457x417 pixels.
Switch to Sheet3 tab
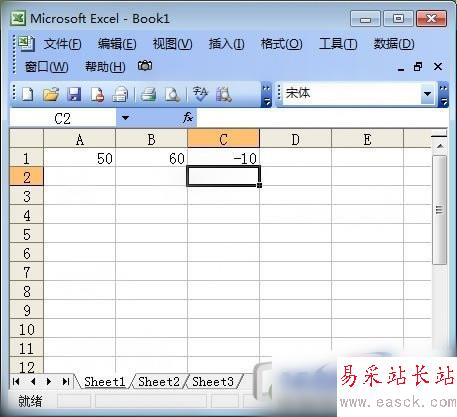(x=213, y=381)
